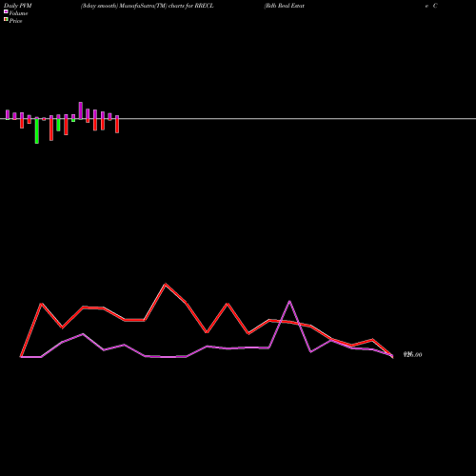Image resolution: width=476 pixels, height=476 pixels.
Task: Click the tallest magenta bar above the baseline
Action: click(x=81, y=110)
